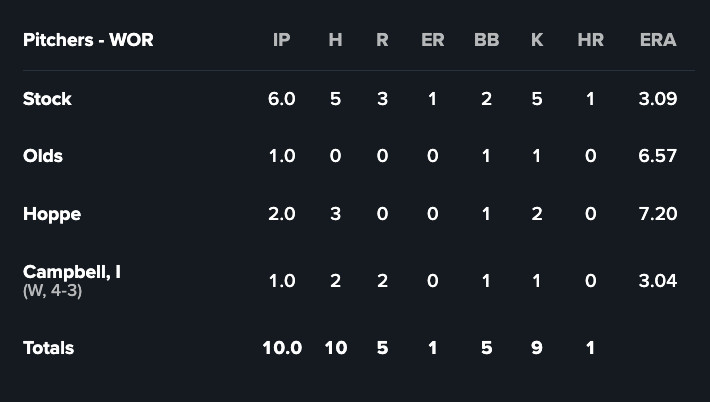Click the win record (W, 4-3) note
710x402 pixels.
[x=53, y=291]
